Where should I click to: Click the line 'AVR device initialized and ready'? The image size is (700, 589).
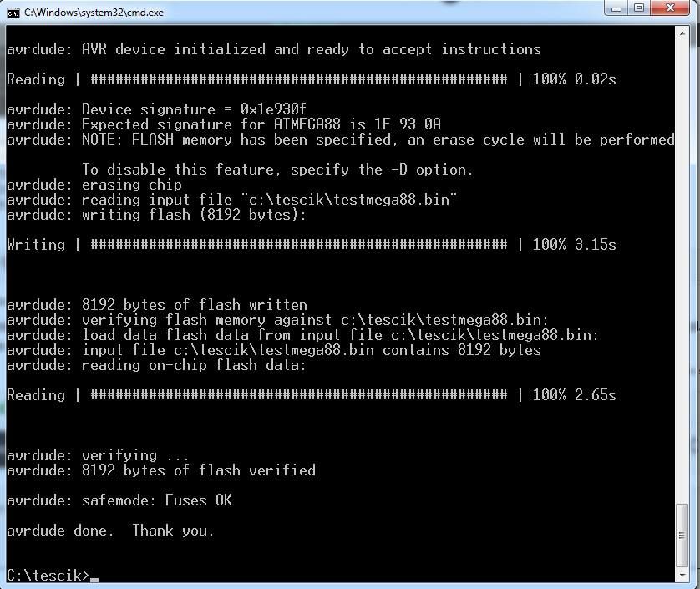coord(274,49)
